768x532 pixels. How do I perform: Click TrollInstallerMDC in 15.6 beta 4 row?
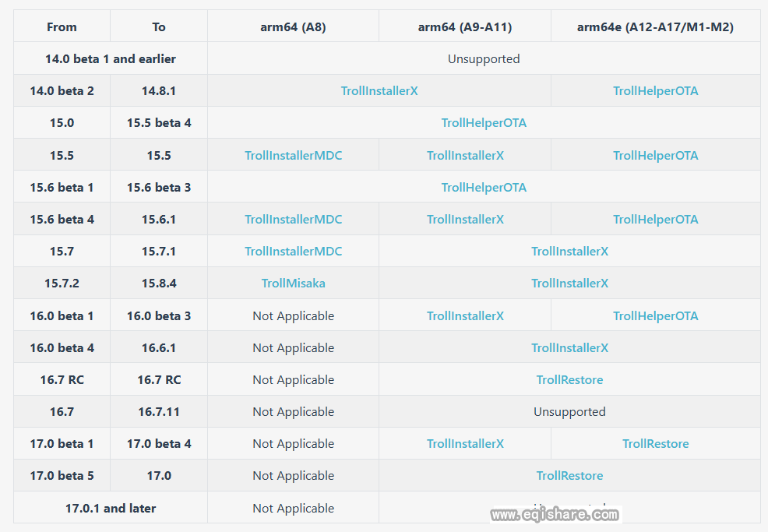pyautogui.click(x=293, y=220)
